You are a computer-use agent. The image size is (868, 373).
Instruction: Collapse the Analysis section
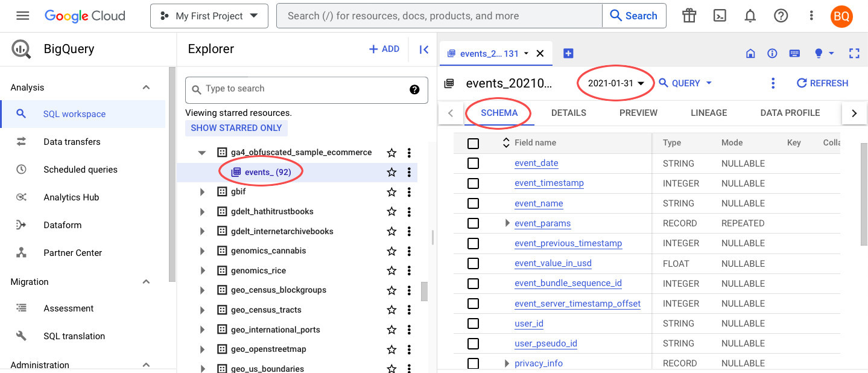(146, 88)
